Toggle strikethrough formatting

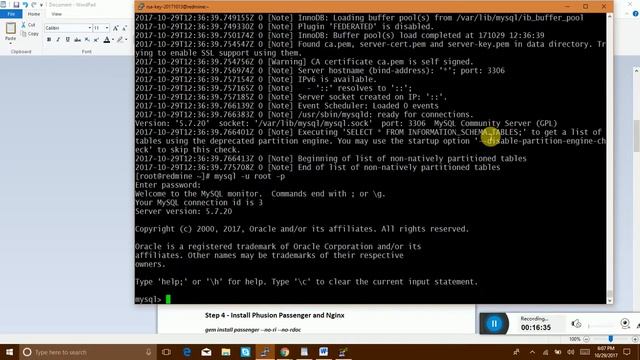click(77, 40)
